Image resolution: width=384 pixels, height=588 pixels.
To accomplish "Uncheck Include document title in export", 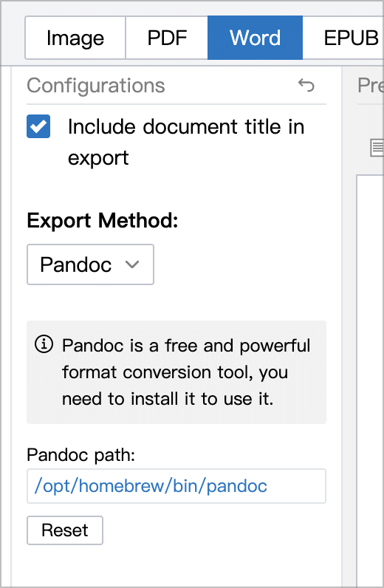I will click(38, 126).
